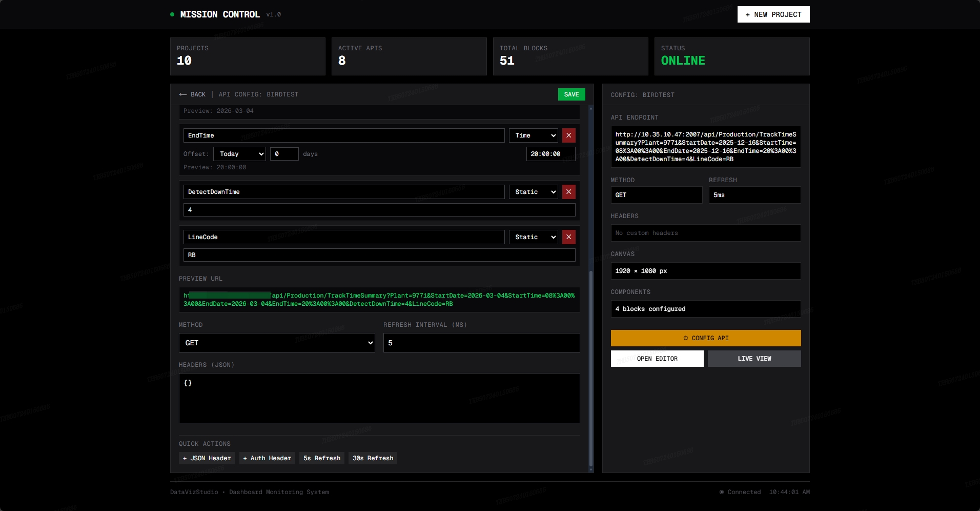Set refresh to 30s via quick action
Image resolution: width=980 pixels, height=511 pixels.
(x=373, y=458)
